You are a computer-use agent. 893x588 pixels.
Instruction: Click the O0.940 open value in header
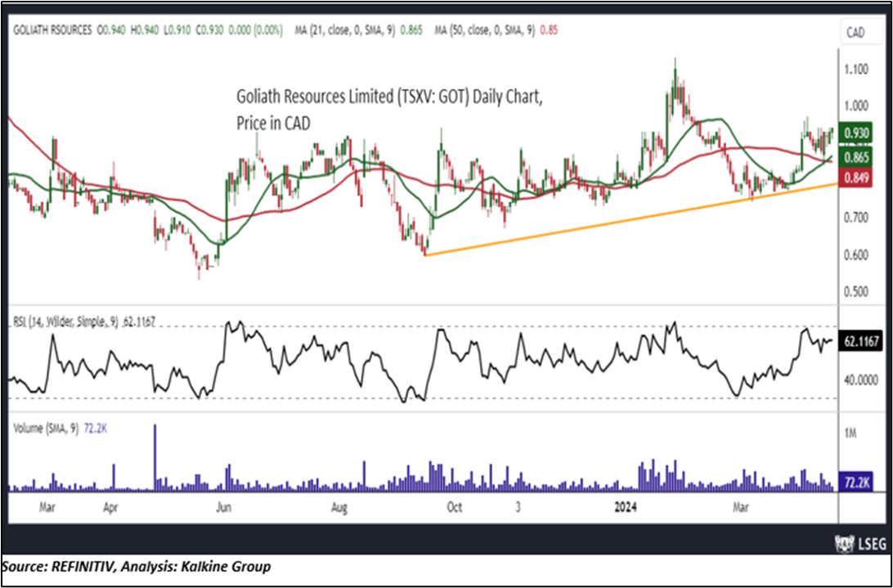click(x=111, y=31)
